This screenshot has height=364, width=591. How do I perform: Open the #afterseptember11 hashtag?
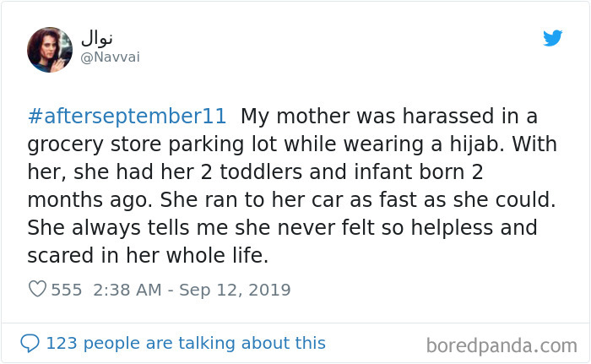coord(126,116)
